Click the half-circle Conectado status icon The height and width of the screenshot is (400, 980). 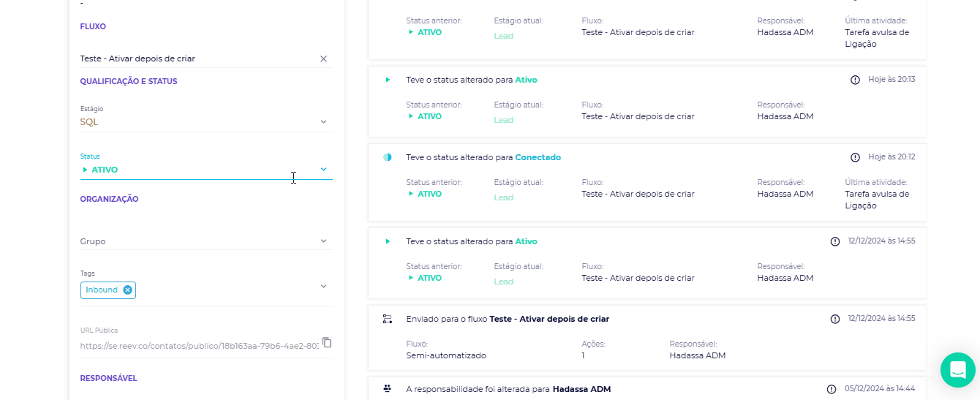[x=388, y=157]
